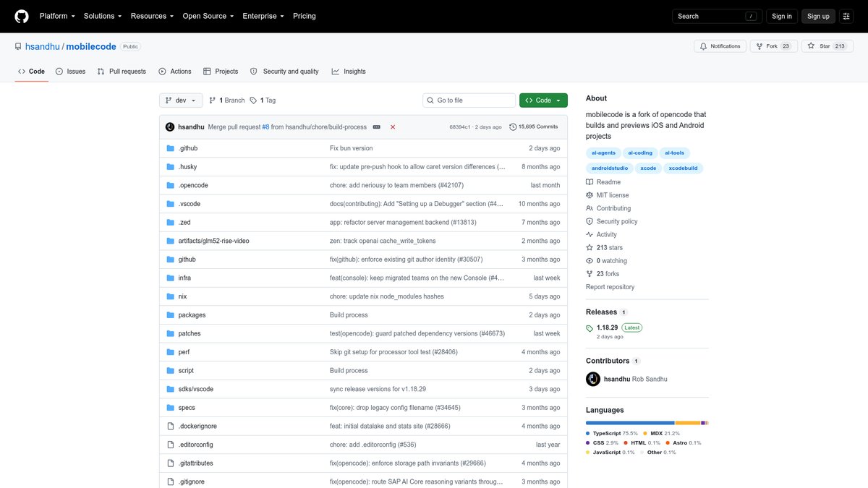Open the 1 Tag link

pyautogui.click(x=263, y=100)
